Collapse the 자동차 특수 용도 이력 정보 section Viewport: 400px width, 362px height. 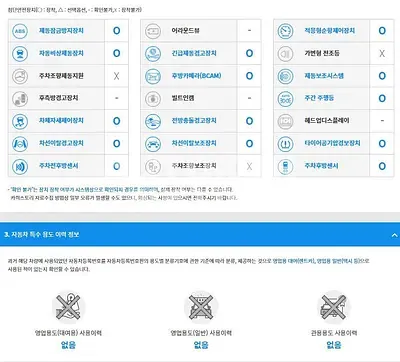(394, 235)
